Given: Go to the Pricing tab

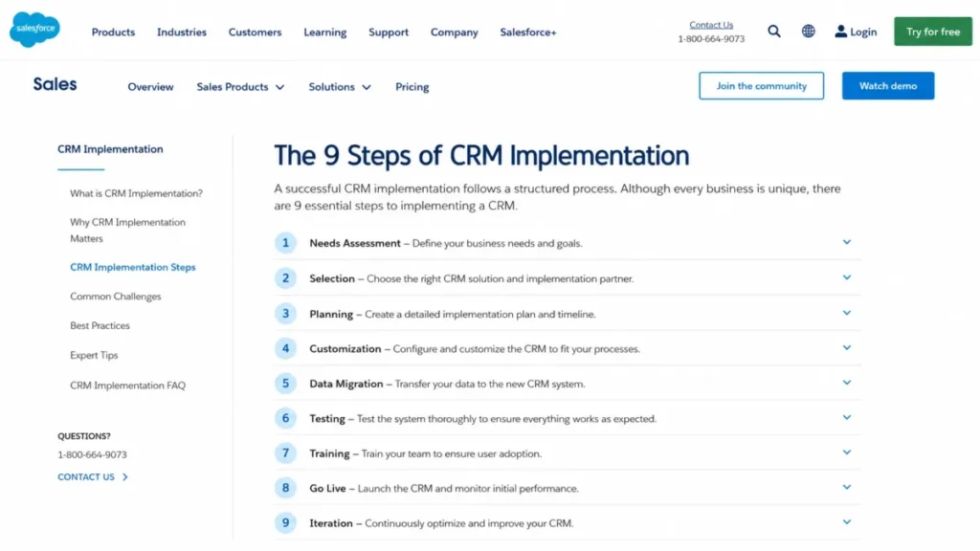Looking at the screenshot, I should click(x=412, y=87).
